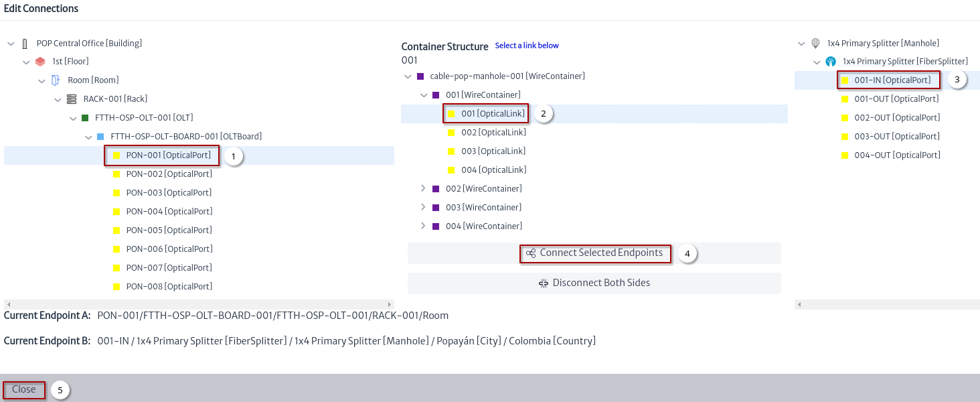Click the yellow icon of 003 [OpticalLink]

[x=451, y=151]
